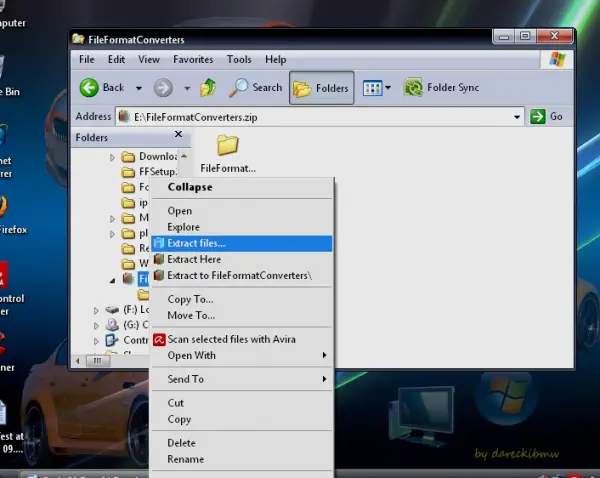600x478 pixels.
Task: Choose Extract to FileFormatConverters\ option
Action: (x=241, y=276)
